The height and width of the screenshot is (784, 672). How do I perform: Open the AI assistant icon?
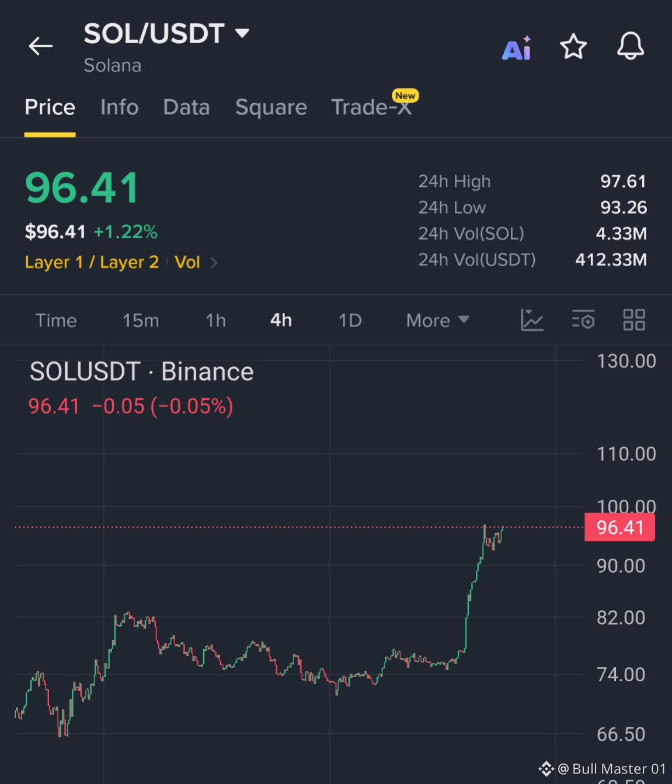point(517,48)
